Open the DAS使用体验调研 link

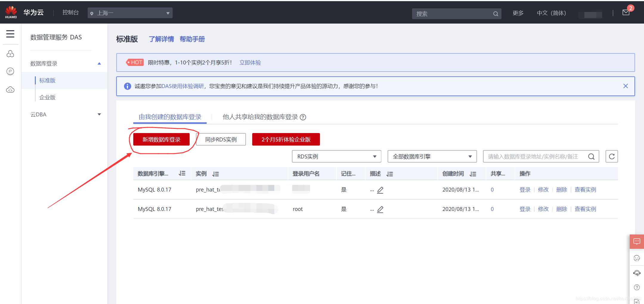tap(183, 86)
